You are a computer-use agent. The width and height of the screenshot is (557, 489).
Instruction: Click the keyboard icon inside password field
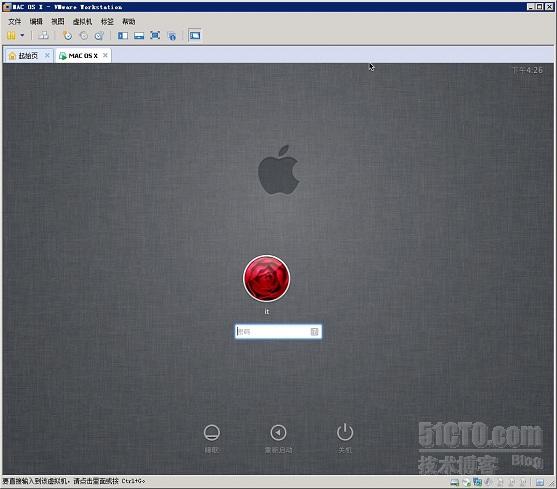(314, 332)
